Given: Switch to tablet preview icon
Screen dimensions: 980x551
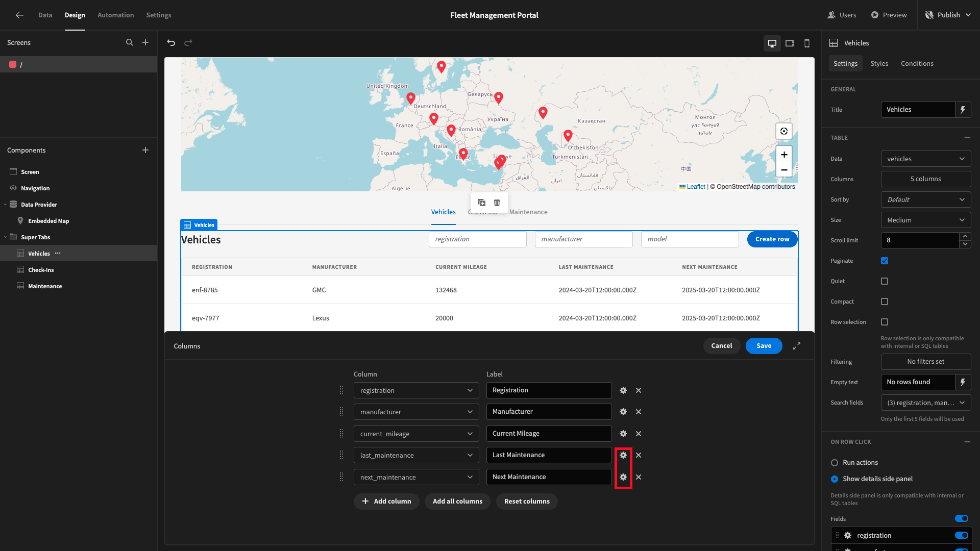Looking at the screenshot, I should pyautogui.click(x=790, y=43).
